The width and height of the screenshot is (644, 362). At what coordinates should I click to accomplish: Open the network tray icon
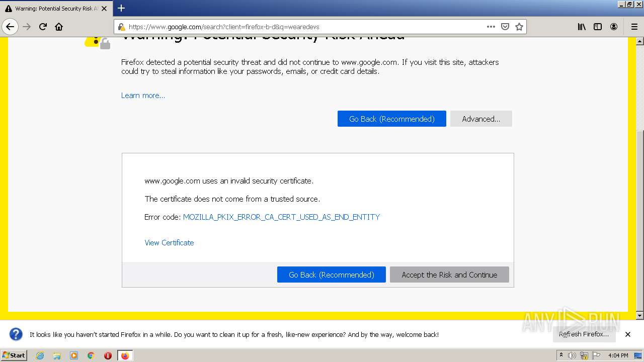click(584, 355)
